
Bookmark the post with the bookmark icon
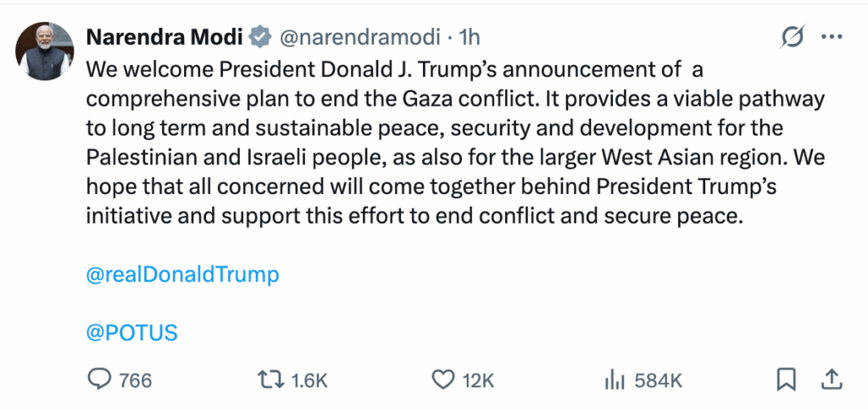click(787, 380)
